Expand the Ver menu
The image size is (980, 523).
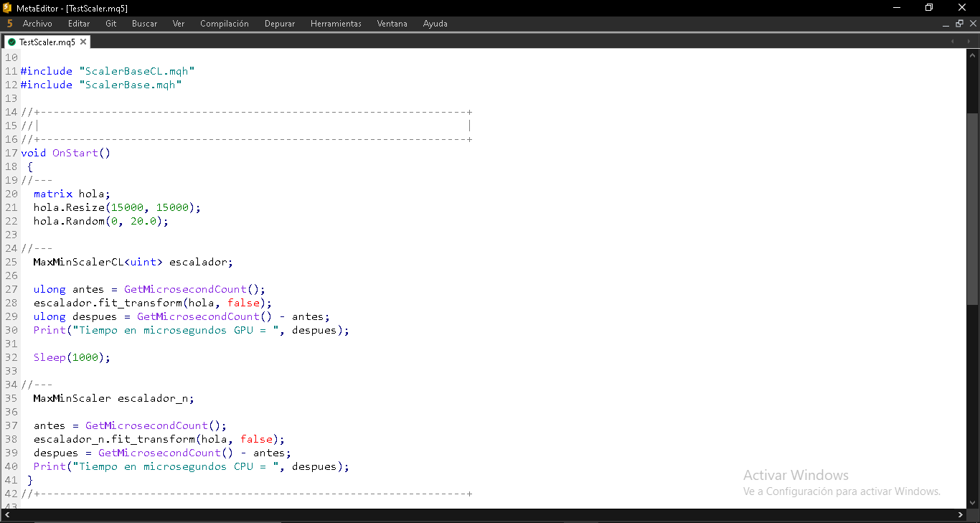tap(179, 24)
